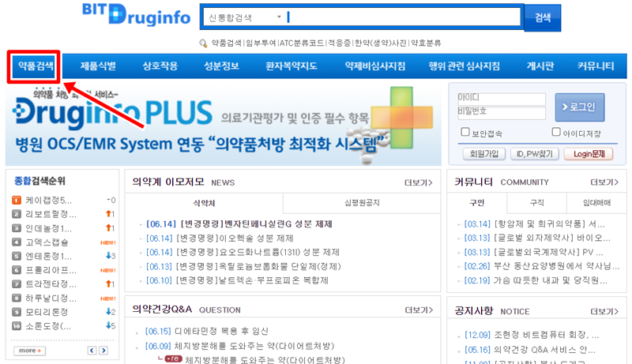
Task: Click the magnifier icon below search bar
Action: pyautogui.click(x=203, y=43)
